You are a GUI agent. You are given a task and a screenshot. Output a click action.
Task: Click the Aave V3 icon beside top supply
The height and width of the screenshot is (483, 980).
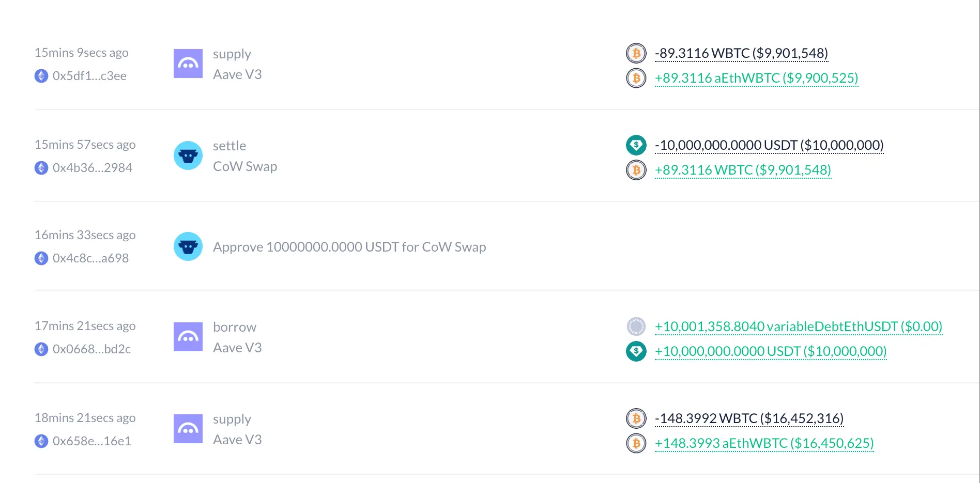tap(188, 64)
